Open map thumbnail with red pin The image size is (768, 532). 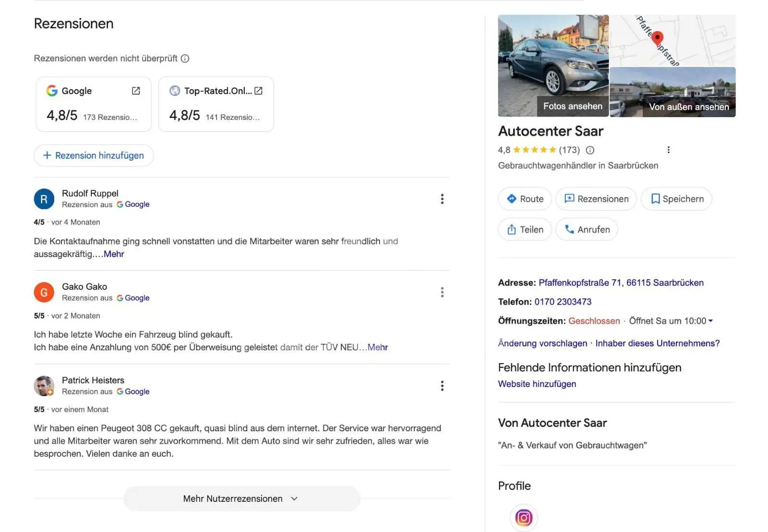pyautogui.click(x=672, y=40)
